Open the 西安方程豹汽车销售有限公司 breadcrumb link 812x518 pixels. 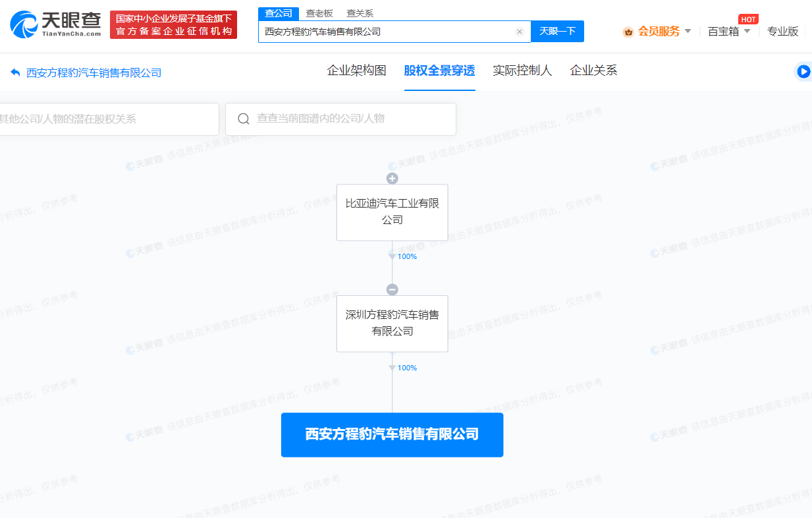point(94,72)
